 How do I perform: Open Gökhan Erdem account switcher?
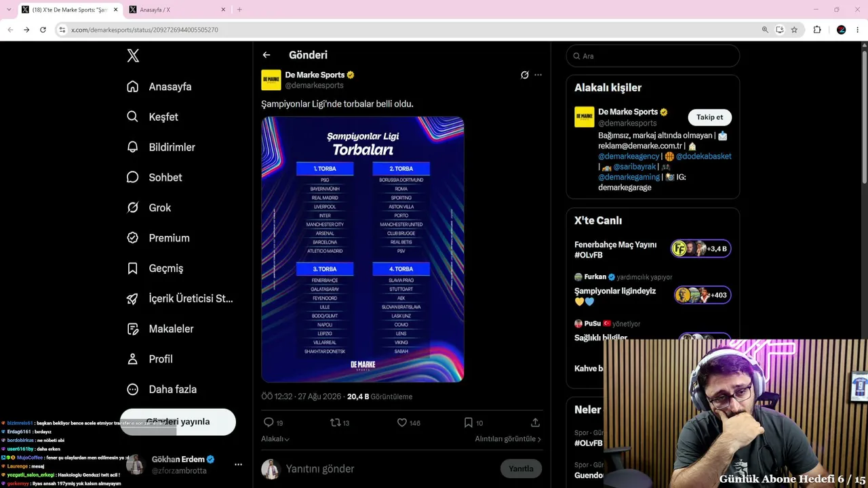pyautogui.click(x=184, y=464)
